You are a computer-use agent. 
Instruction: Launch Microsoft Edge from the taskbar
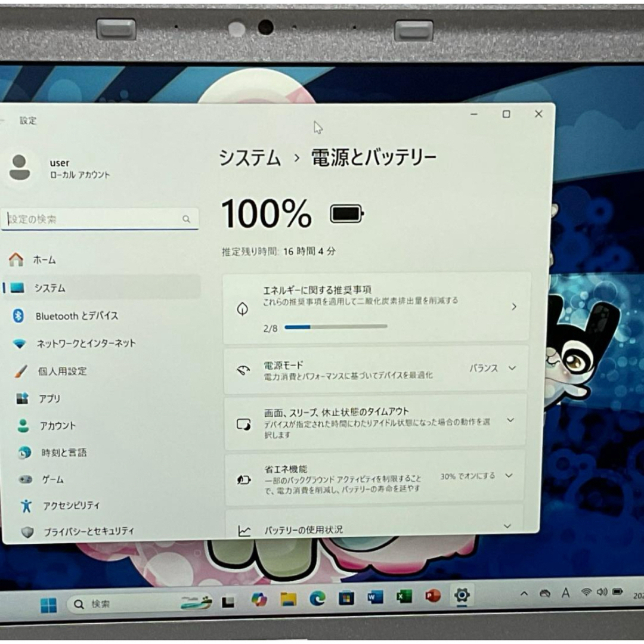pyautogui.click(x=317, y=599)
